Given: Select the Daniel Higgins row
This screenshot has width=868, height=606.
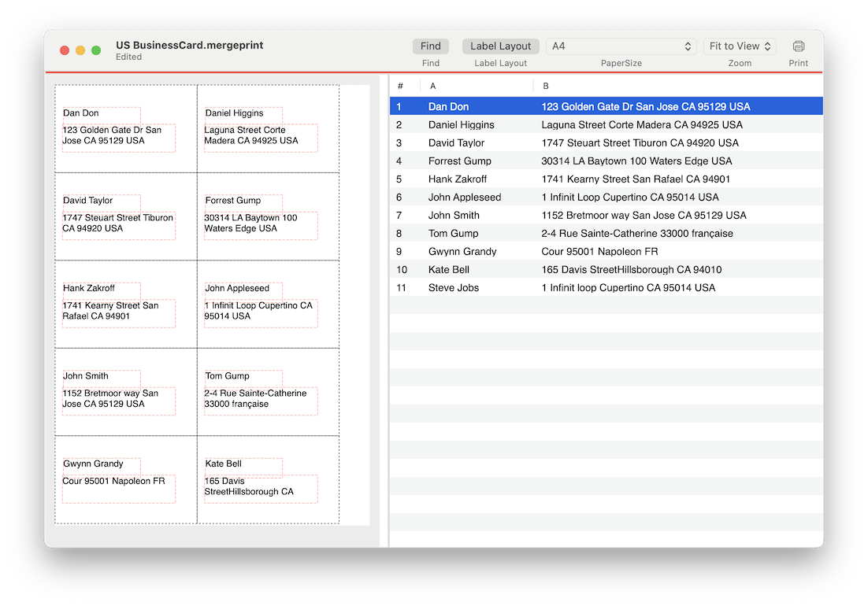Looking at the screenshot, I should click(462, 125).
